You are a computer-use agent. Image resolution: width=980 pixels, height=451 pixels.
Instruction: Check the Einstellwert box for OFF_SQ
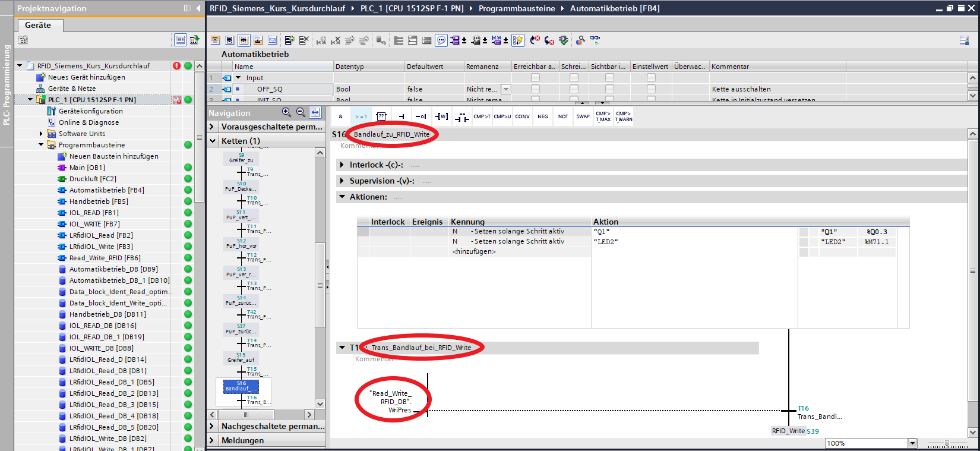pos(651,89)
